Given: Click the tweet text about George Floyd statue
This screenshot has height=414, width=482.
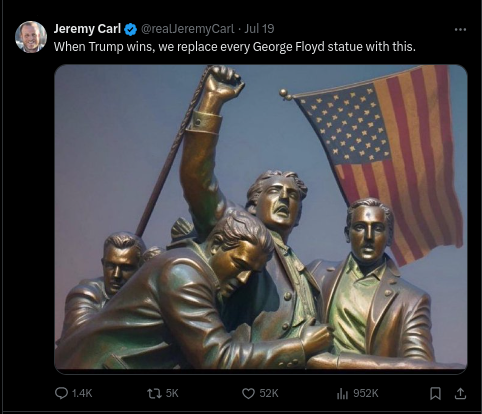Looking at the screenshot, I should click(x=235, y=47).
